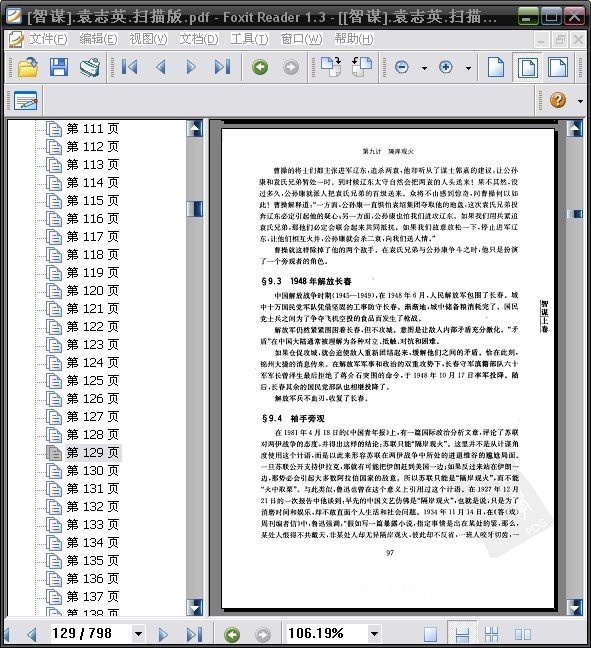Select bookmark 第 133 页

coord(93,524)
